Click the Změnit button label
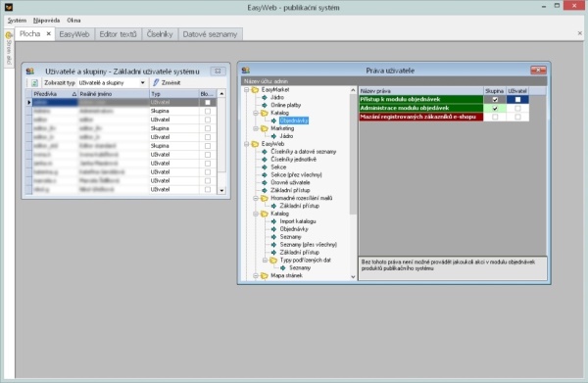The width and height of the screenshot is (588, 383). click(171, 83)
